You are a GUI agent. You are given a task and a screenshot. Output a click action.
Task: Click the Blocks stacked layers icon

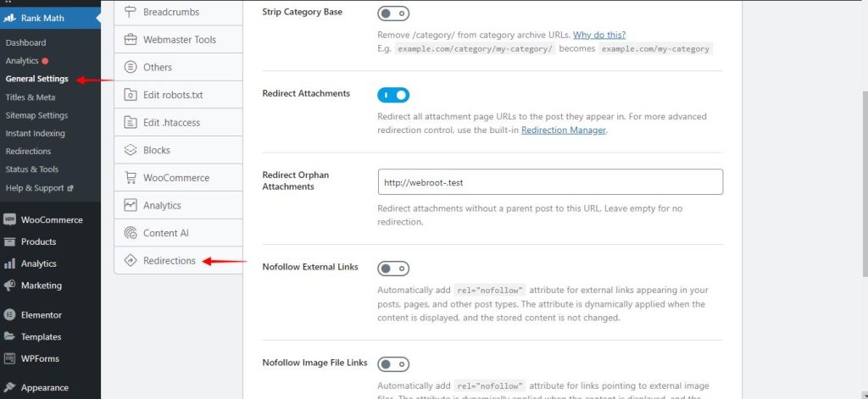click(131, 150)
